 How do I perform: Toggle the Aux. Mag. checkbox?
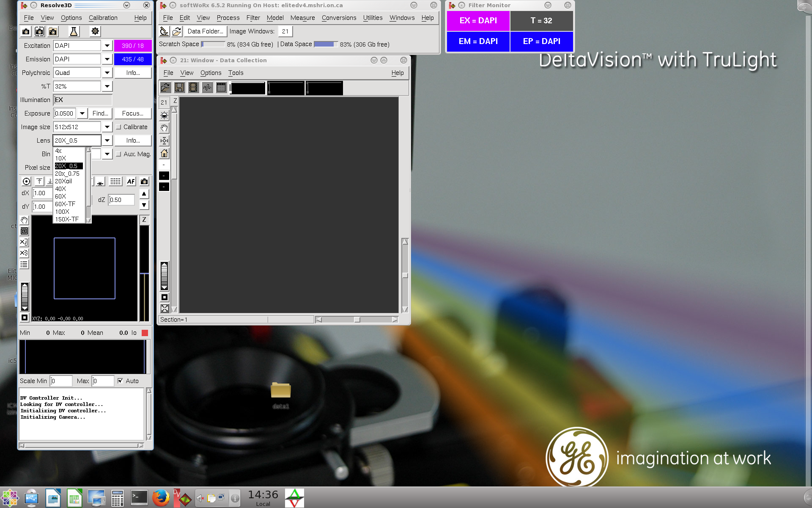(119, 154)
